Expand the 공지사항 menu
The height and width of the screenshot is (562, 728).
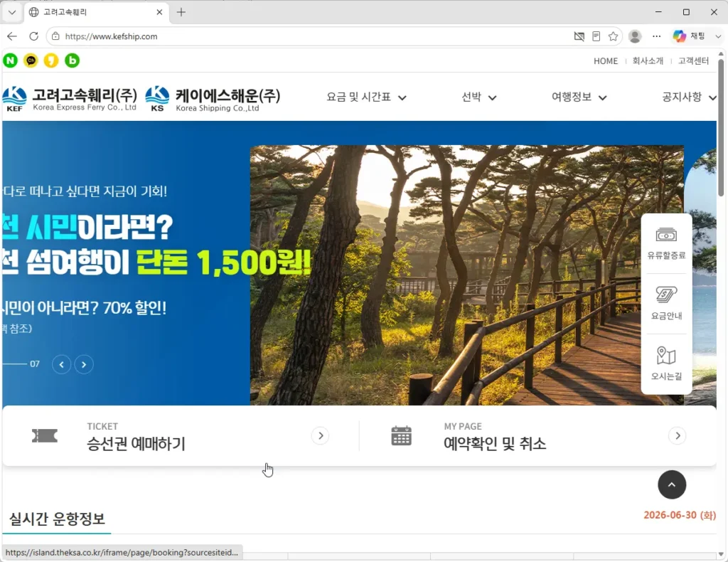click(689, 97)
